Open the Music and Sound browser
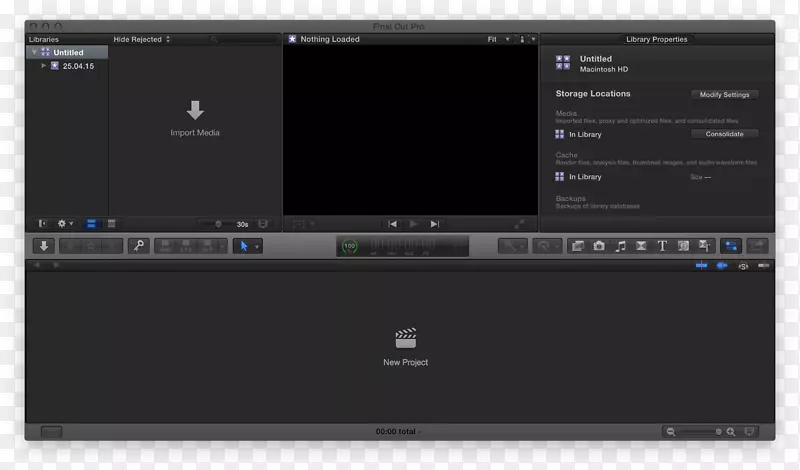 point(620,246)
